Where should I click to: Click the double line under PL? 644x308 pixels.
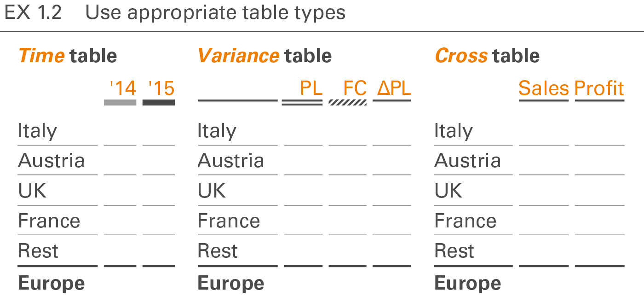302,103
